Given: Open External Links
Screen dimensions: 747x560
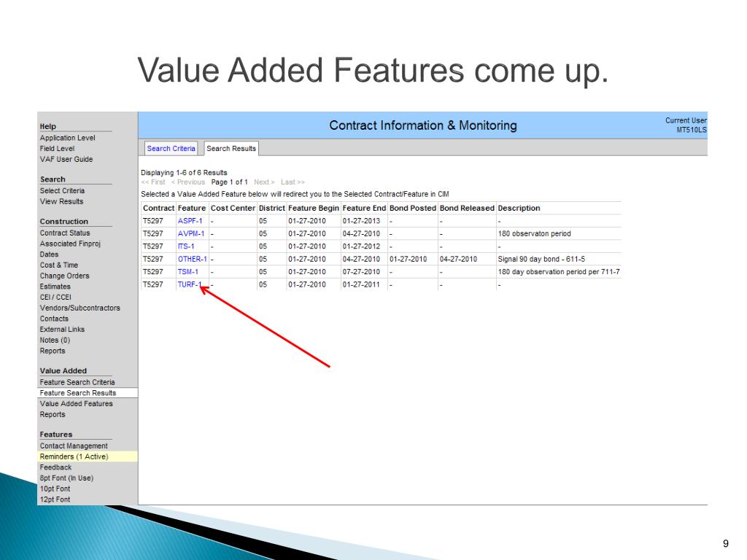Looking at the screenshot, I should pos(63,330).
